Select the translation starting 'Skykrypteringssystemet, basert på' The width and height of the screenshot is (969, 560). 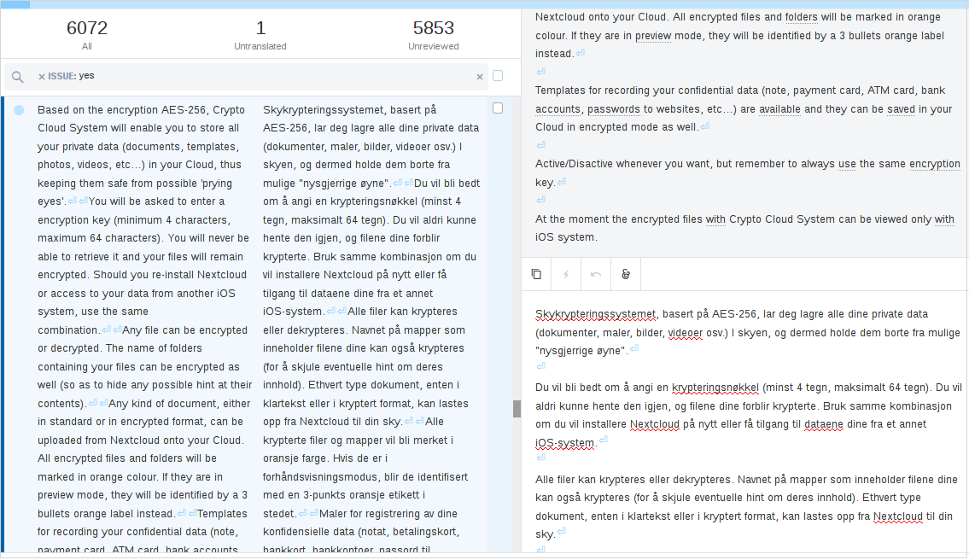pos(371,329)
